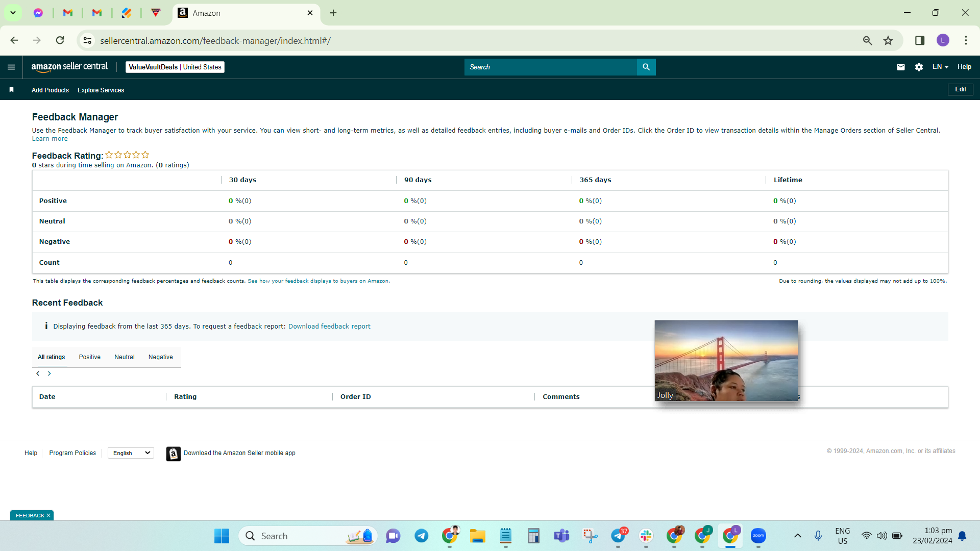Image resolution: width=980 pixels, height=551 pixels.
Task: Expand the EN language dropdown
Action: [x=940, y=67]
